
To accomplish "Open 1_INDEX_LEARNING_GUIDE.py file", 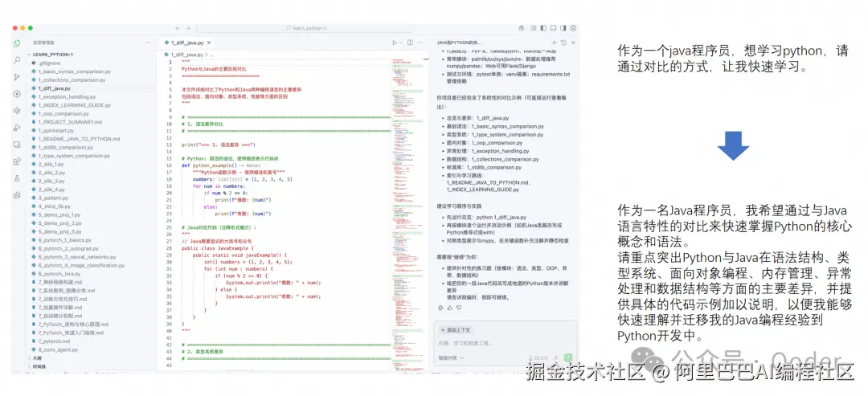I will click(70, 105).
